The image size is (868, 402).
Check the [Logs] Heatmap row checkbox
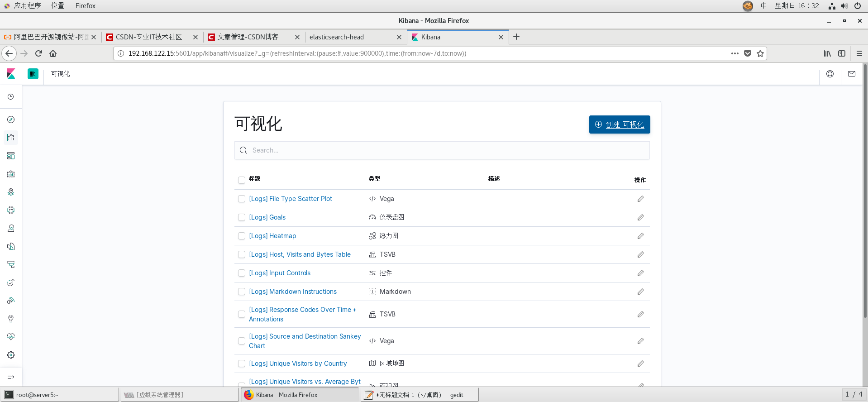[242, 236]
